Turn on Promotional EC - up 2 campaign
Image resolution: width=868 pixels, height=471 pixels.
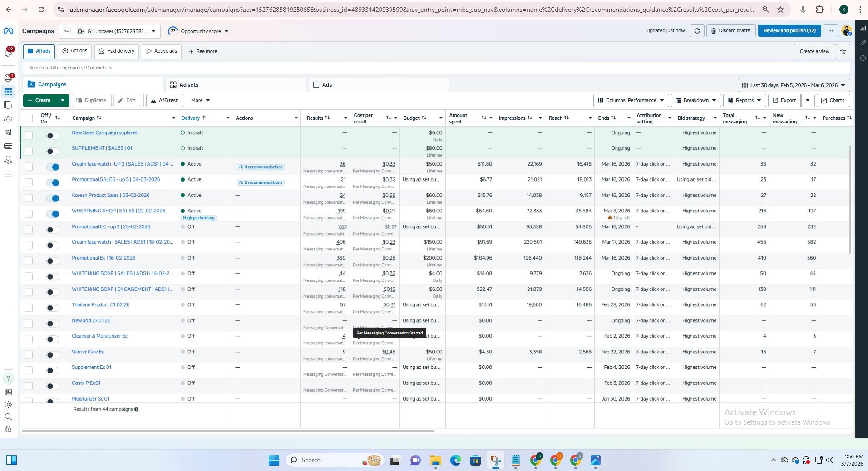click(53, 230)
